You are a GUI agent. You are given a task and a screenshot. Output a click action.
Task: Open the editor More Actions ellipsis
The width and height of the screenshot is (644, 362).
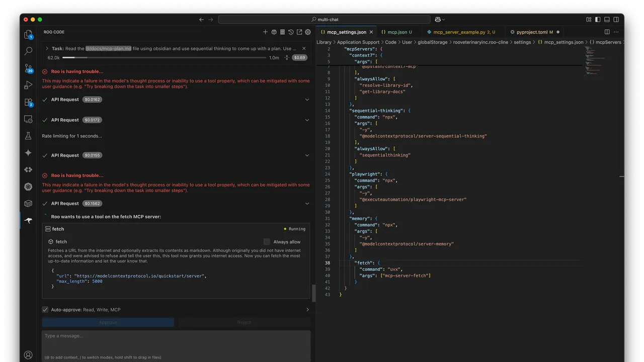coord(617,32)
